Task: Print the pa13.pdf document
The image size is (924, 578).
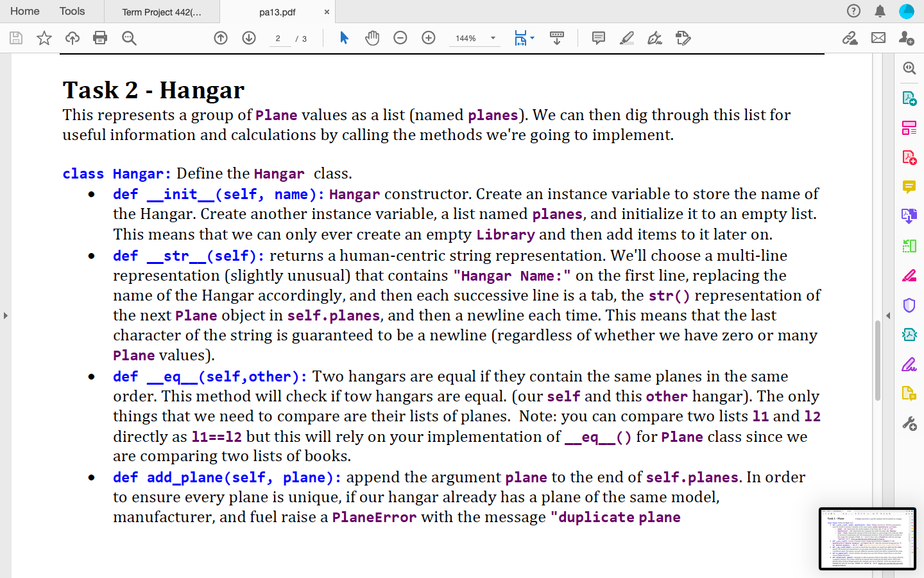Action: (x=100, y=38)
